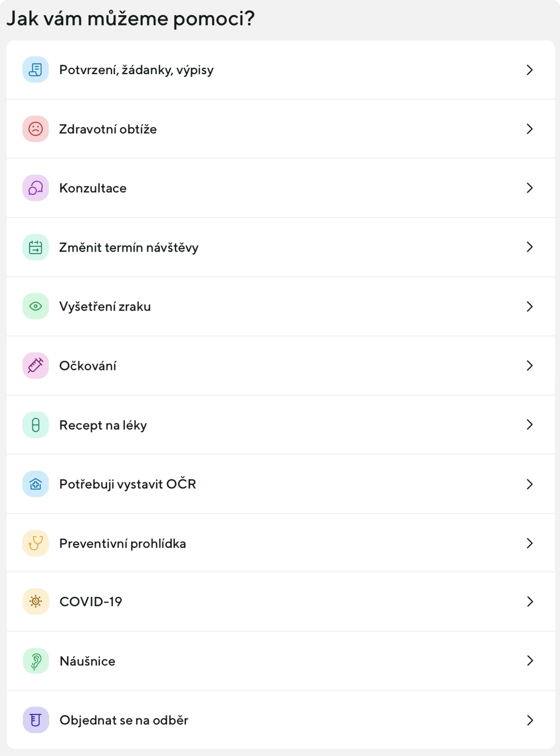The width and height of the screenshot is (560, 756).
Task: Open the COVID-19 row chevron arrow
Action: click(x=529, y=601)
